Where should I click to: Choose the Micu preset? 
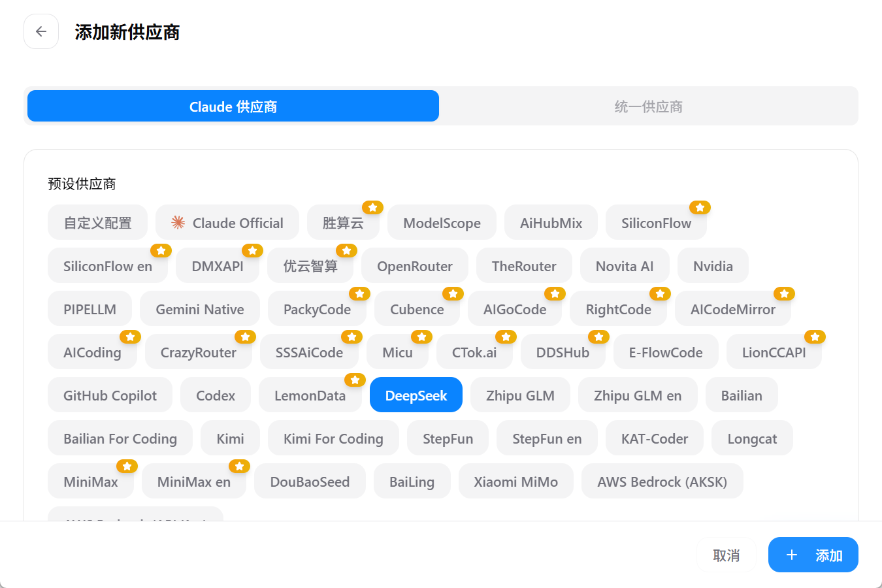click(397, 352)
